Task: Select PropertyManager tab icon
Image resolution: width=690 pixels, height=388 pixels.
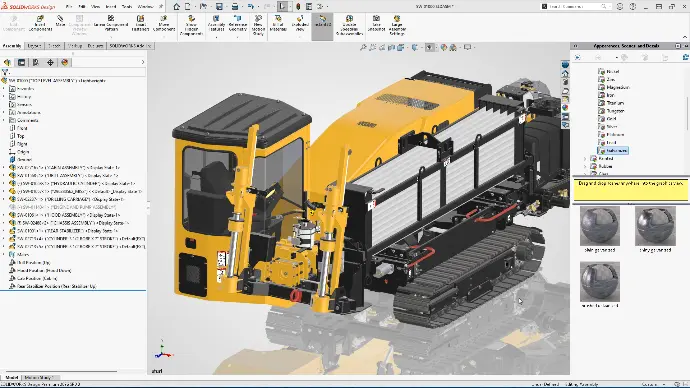Action: 21,62
